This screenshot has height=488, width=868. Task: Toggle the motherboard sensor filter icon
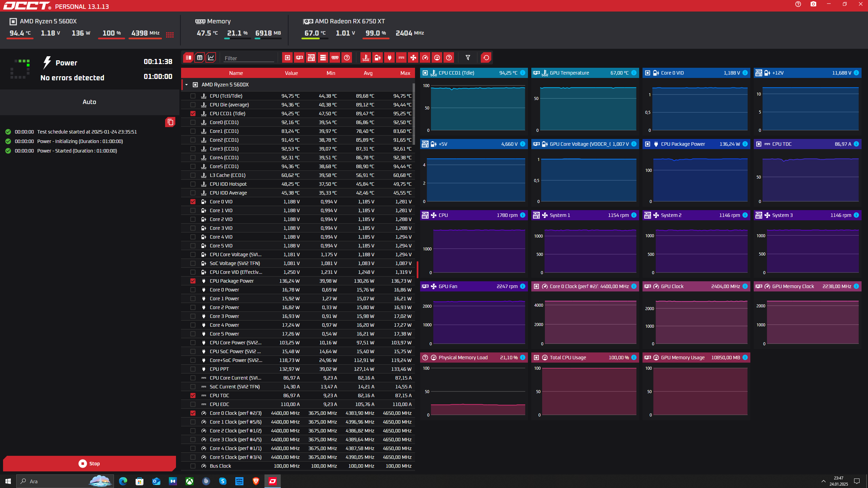point(311,58)
